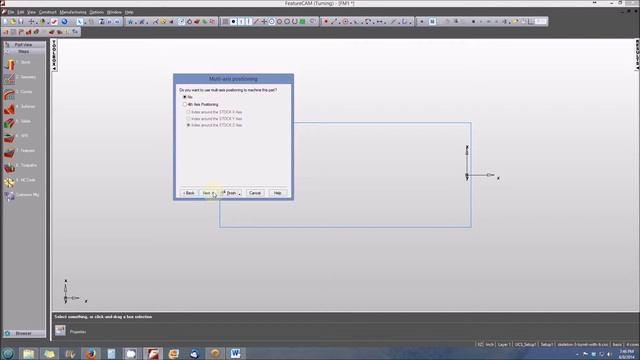
Task: Click the Properties icon in bottom panel
Action: tap(60, 330)
